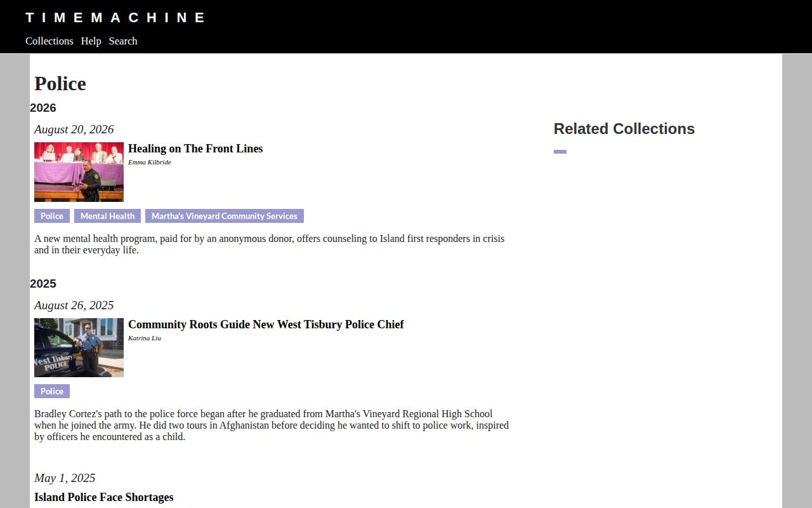The width and height of the screenshot is (812, 508).
Task: Select the Katrina Liu author byline
Action: click(x=145, y=338)
